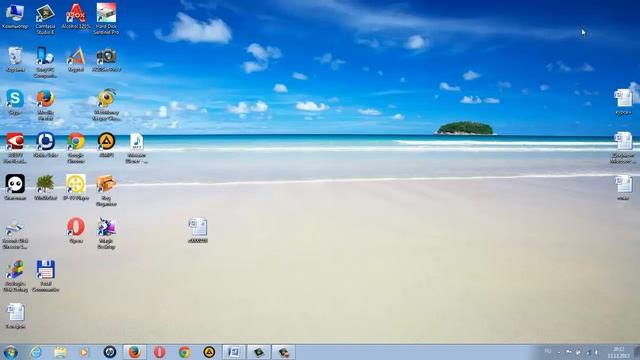Screen dimensions: 640x360
Task: Click the Show Desktop strip
Action: (x=637, y=352)
